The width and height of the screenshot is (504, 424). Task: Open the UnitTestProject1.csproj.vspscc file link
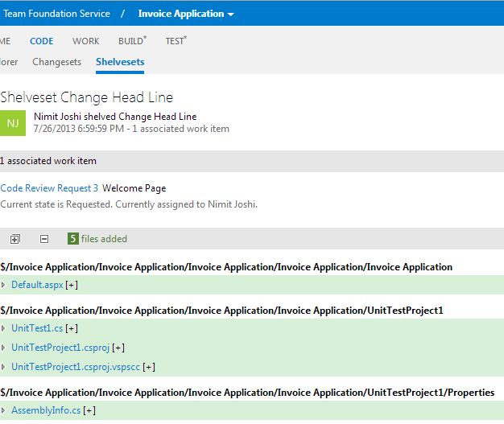(x=76, y=367)
